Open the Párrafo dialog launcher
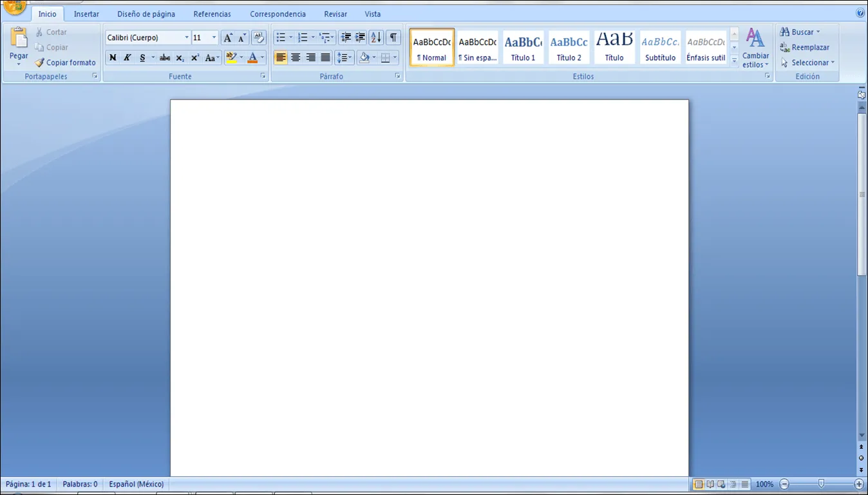868x495 pixels. 398,76
